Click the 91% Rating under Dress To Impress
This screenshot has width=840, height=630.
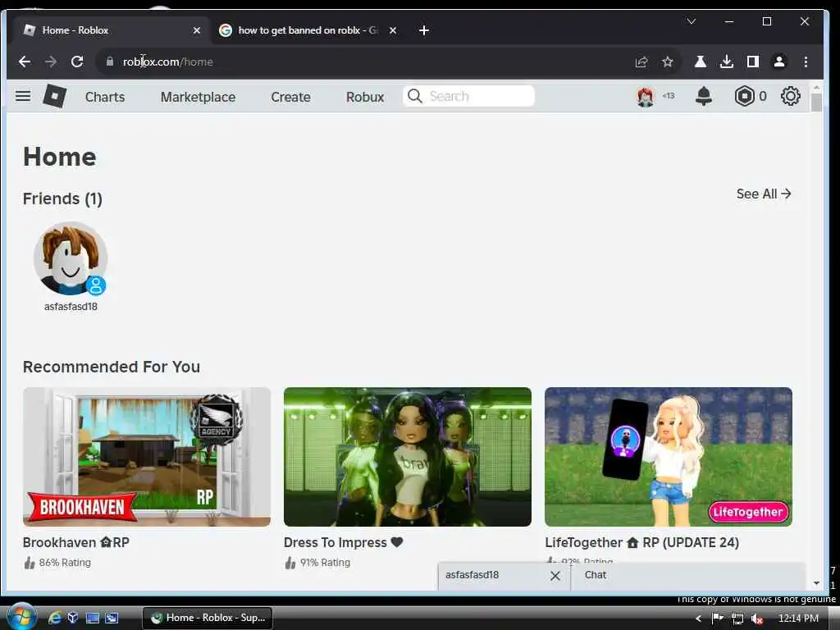[x=317, y=563]
